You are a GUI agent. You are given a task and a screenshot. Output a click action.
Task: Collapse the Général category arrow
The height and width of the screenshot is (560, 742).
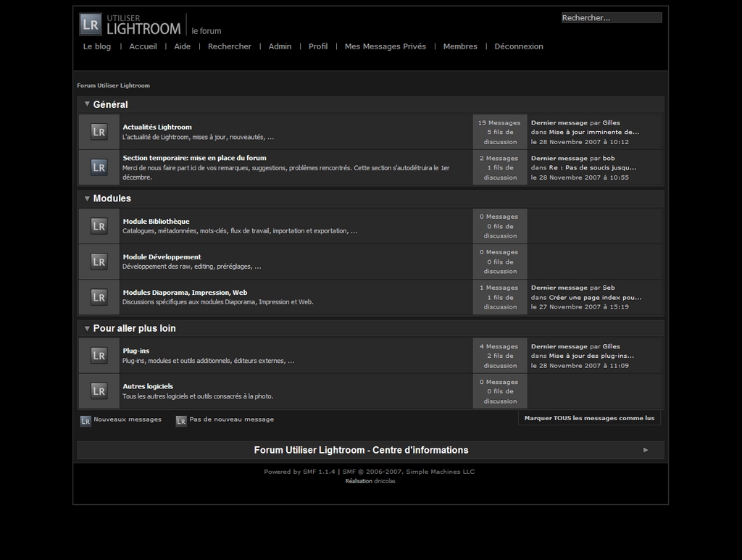click(x=87, y=104)
